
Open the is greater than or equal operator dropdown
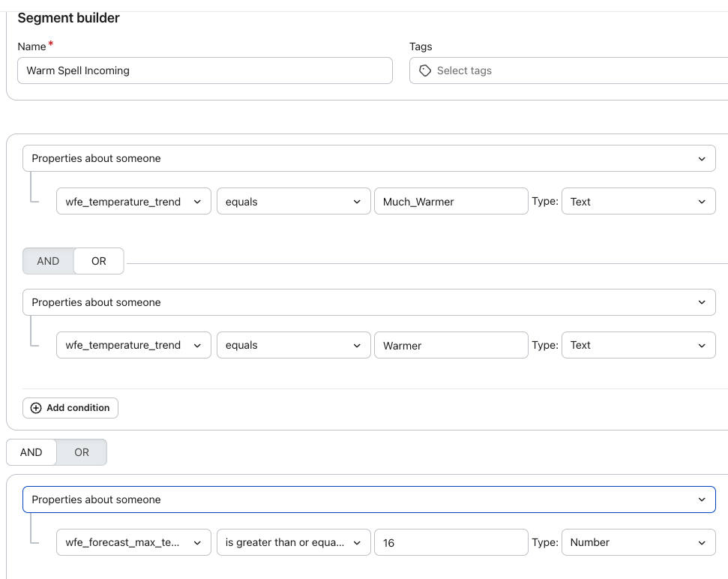[293, 542]
